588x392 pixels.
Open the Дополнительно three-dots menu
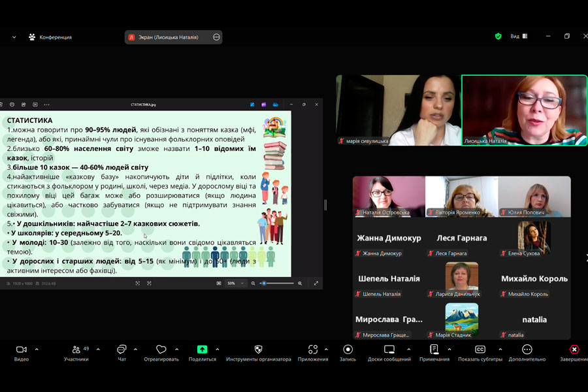527,350
